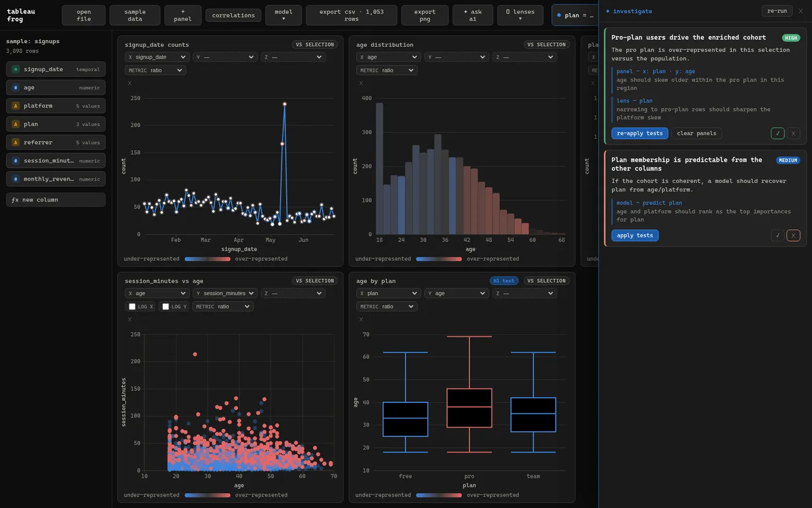Add a new panel with + panel
The width and height of the screenshot is (812, 508).
point(183,15)
